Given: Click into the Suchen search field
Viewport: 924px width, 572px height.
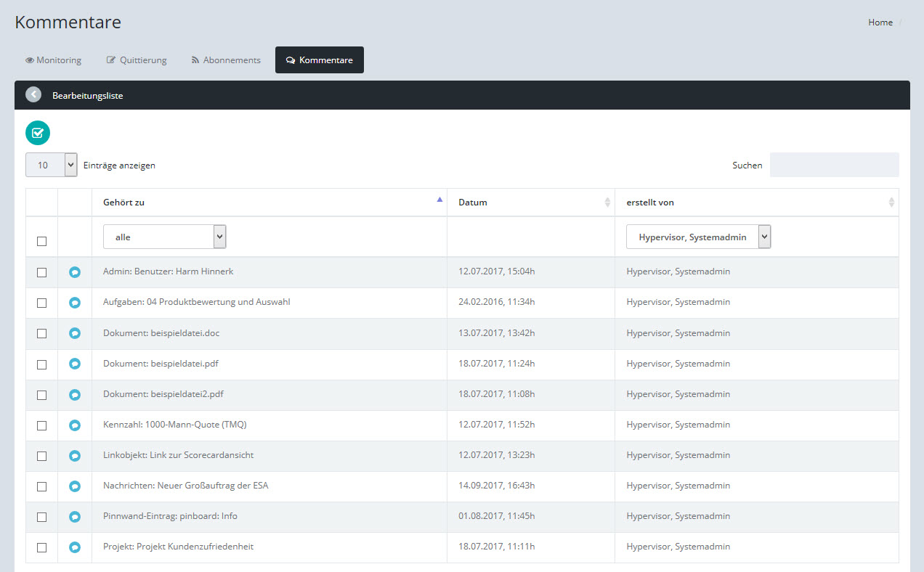Looking at the screenshot, I should pyautogui.click(x=834, y=165).
